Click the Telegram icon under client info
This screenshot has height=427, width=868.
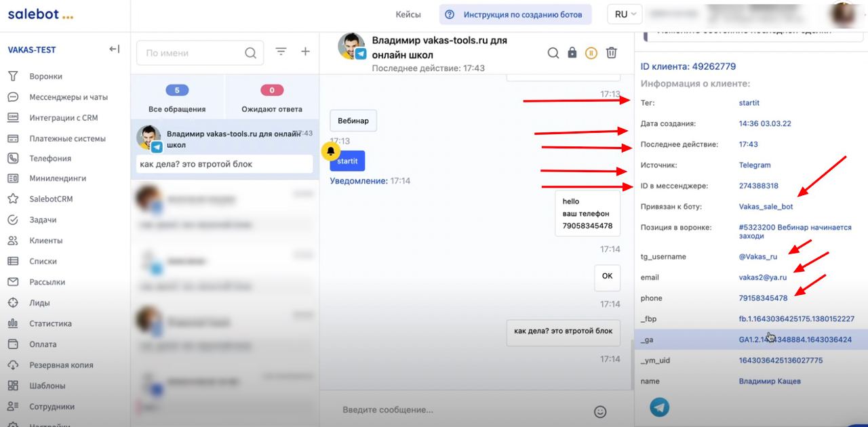(x=659, y=407)
